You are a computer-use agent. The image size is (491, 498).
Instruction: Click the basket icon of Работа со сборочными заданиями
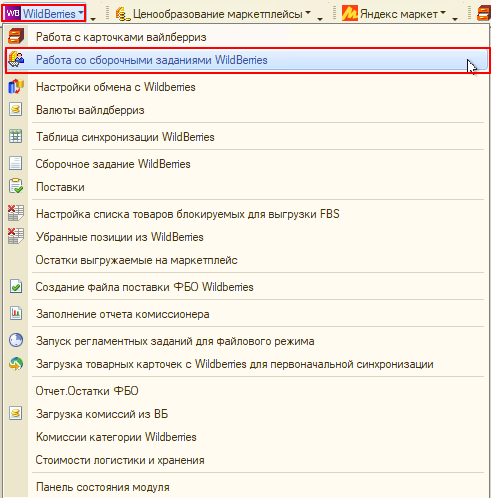(16, 60)
